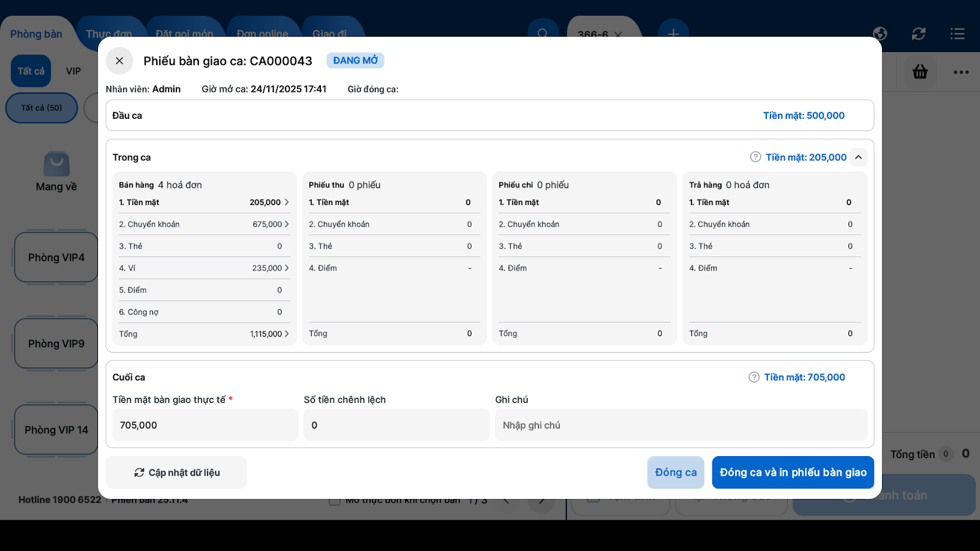Image resolution: width=980 pixels, height=551 pixels.
Task: Select the Tất cả area filter
Action: click(31, 71)
